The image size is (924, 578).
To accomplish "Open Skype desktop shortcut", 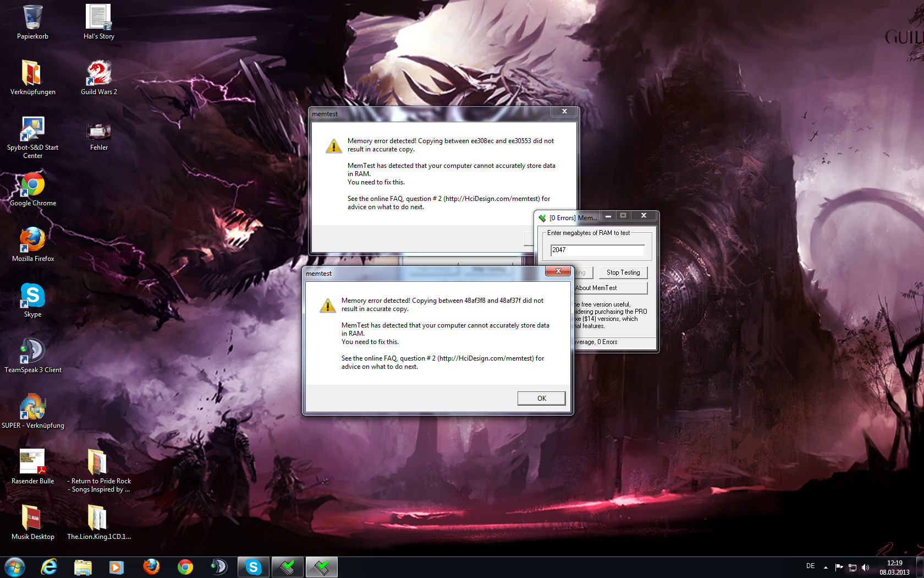I will [x=32, y=300].
